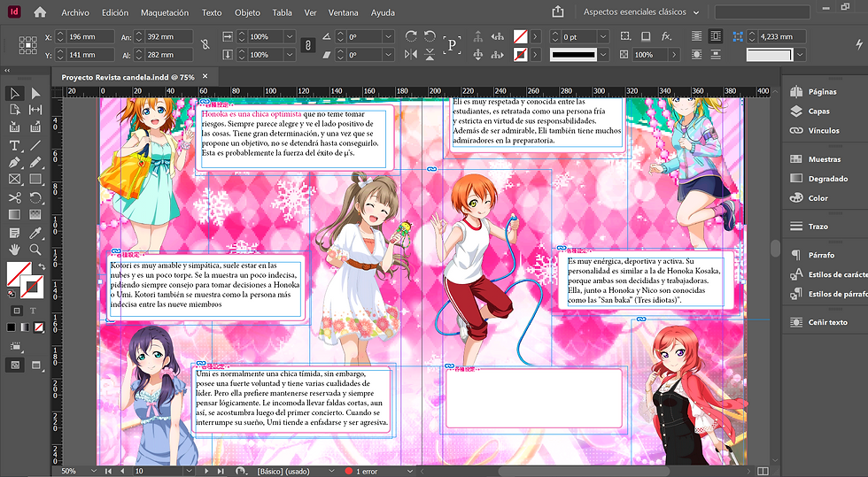Open stroke style dropdown
Viewport: 868px width, 477px height.
[x=603, y=55]
